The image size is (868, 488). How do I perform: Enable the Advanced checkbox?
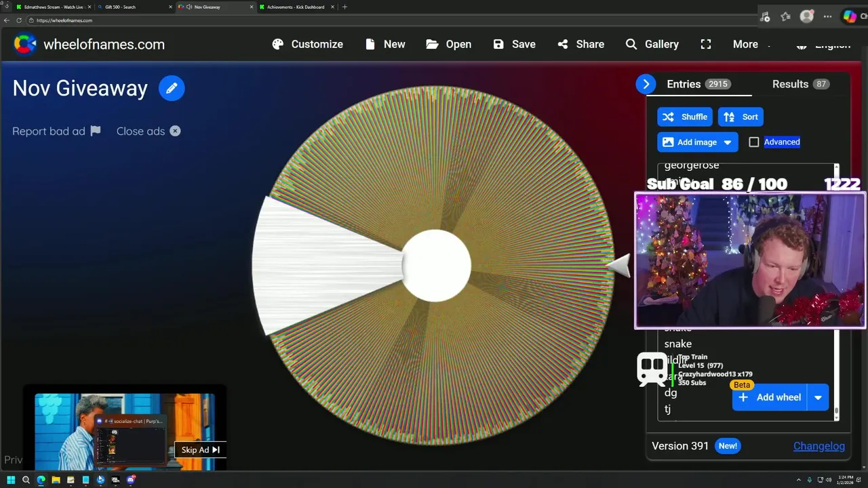click(754, 142)
